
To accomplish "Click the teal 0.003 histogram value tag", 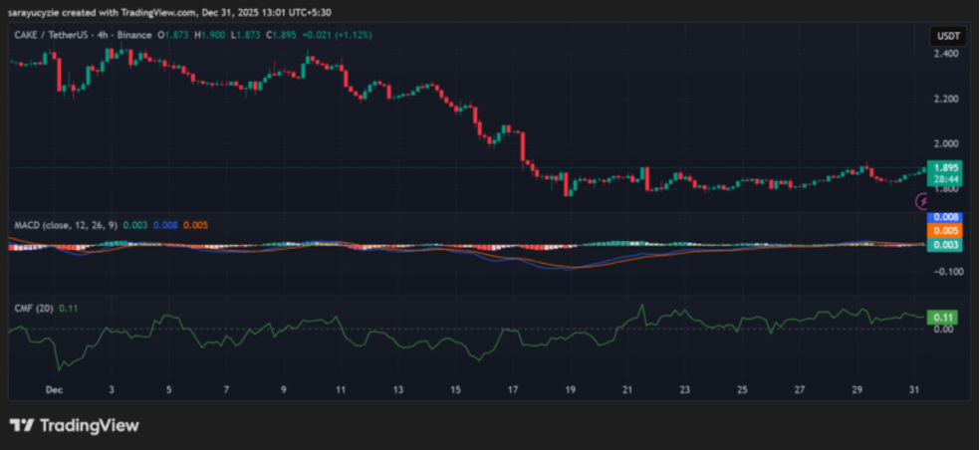I will 944,244.
